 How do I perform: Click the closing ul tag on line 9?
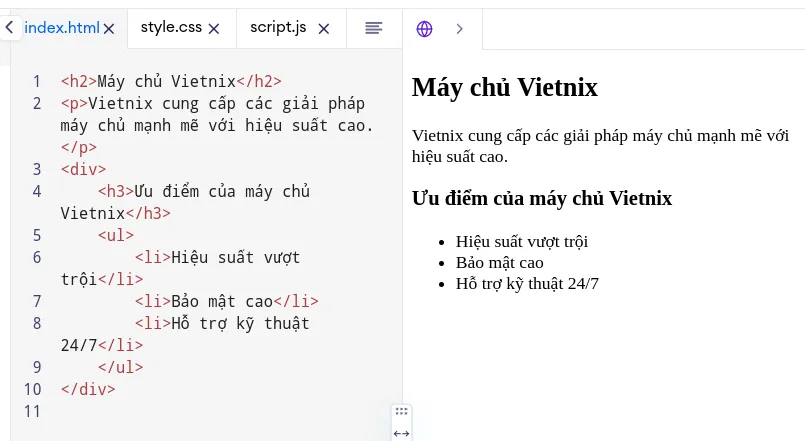coord(121,368)
